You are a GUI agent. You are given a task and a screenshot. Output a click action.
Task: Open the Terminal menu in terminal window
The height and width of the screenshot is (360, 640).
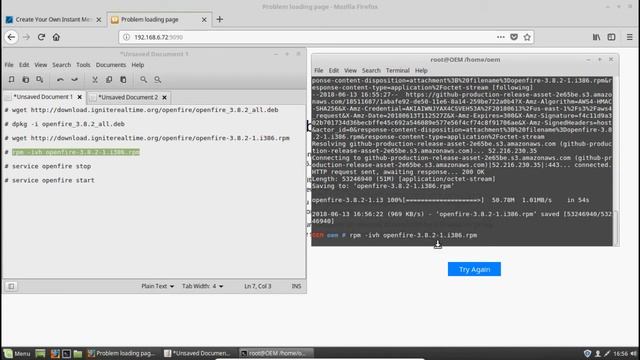398,71
